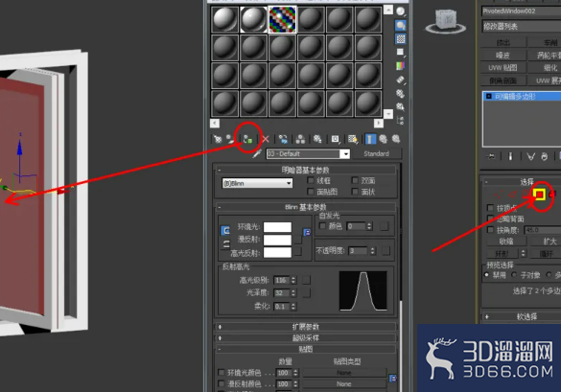Toggle the checkered Background icon
The height and width of the screenshot is (392, 561).
(x=400, y=38)
